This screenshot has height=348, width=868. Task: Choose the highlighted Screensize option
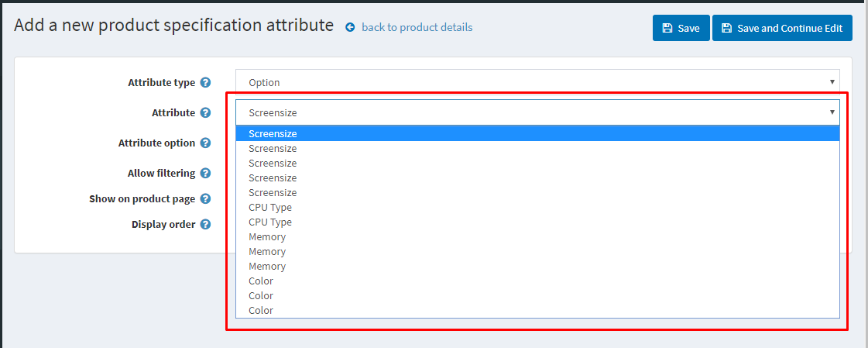pos(537,133)
